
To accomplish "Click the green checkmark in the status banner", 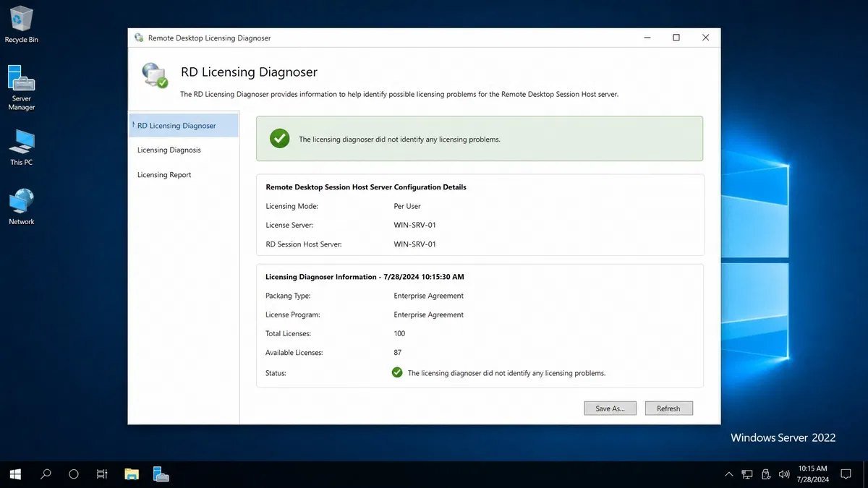I will 280,139.
